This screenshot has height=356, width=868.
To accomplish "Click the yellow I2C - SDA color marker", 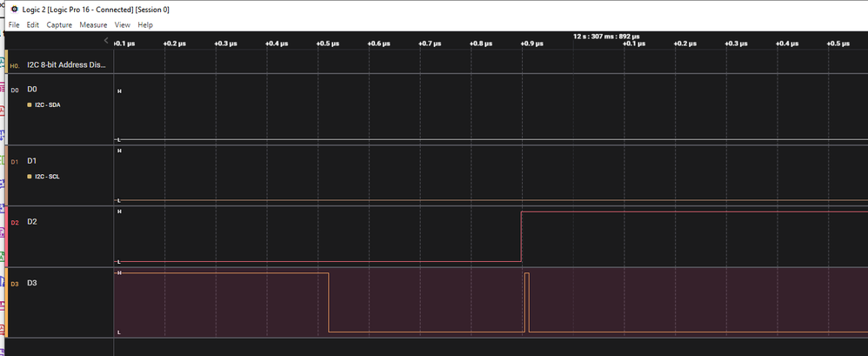I will coord(30,104).
